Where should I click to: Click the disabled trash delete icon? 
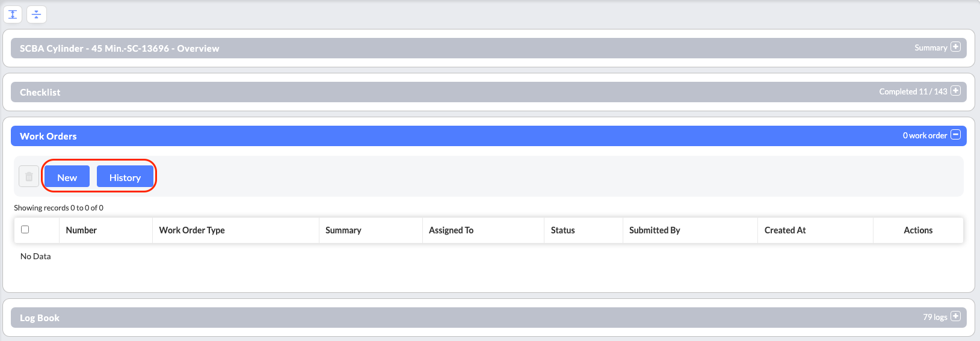click(29, 177)
